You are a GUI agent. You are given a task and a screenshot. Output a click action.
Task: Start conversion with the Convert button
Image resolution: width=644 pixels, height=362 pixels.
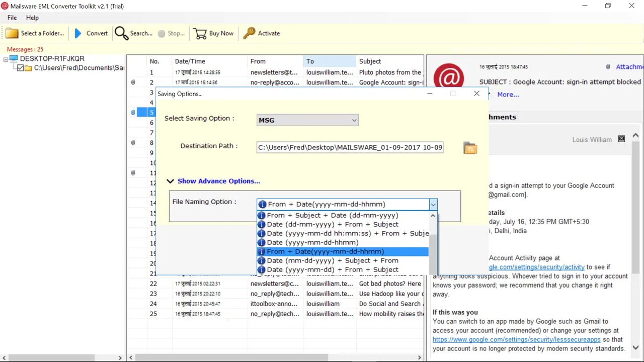(91, 33)
